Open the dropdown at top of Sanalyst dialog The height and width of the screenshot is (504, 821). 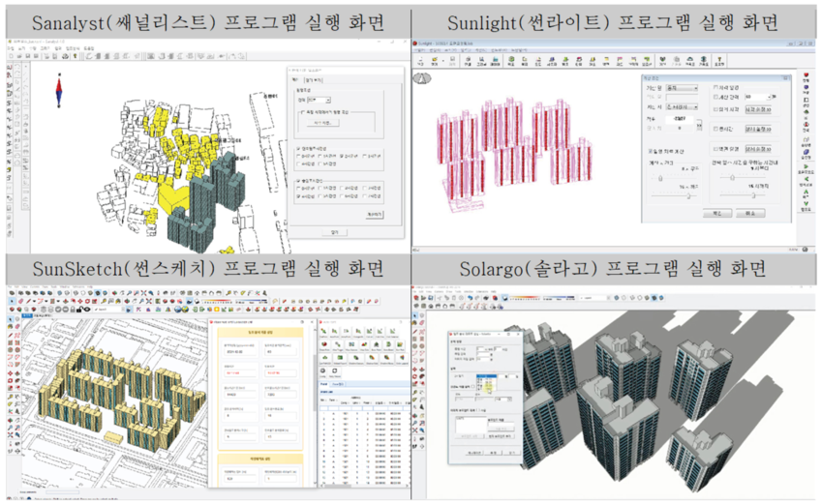tap(320, 100)
